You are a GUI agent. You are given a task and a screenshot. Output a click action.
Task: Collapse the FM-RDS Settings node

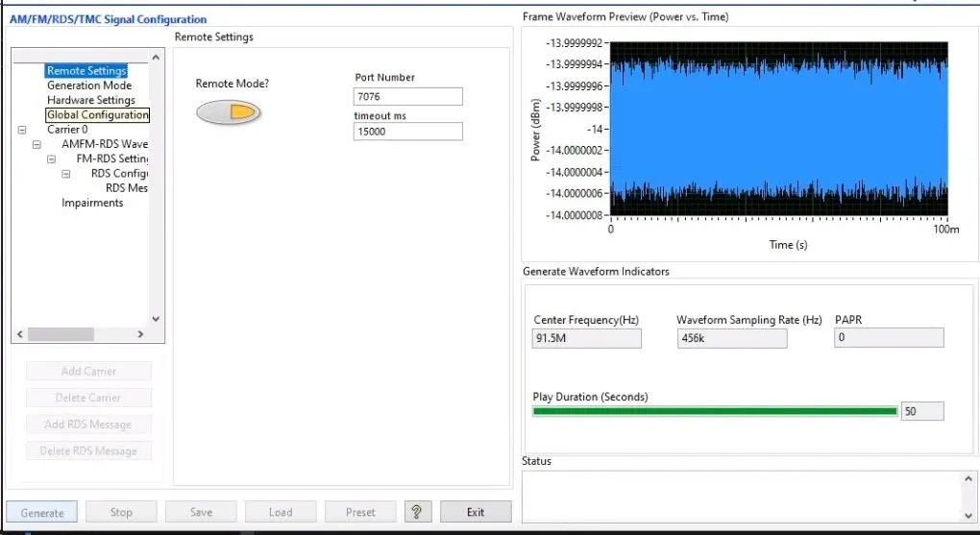point(51,158)
